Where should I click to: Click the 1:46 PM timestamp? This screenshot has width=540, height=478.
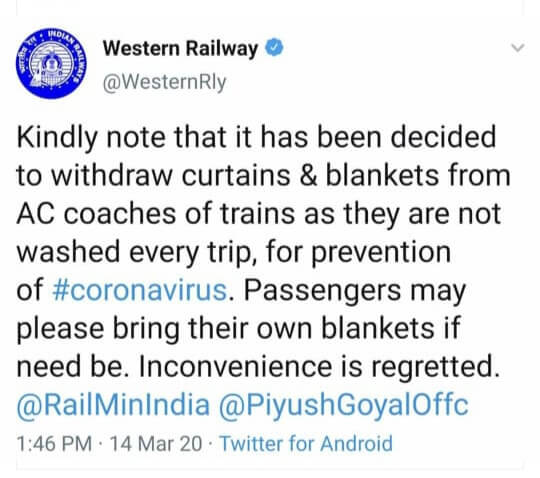tap(54, 444)
